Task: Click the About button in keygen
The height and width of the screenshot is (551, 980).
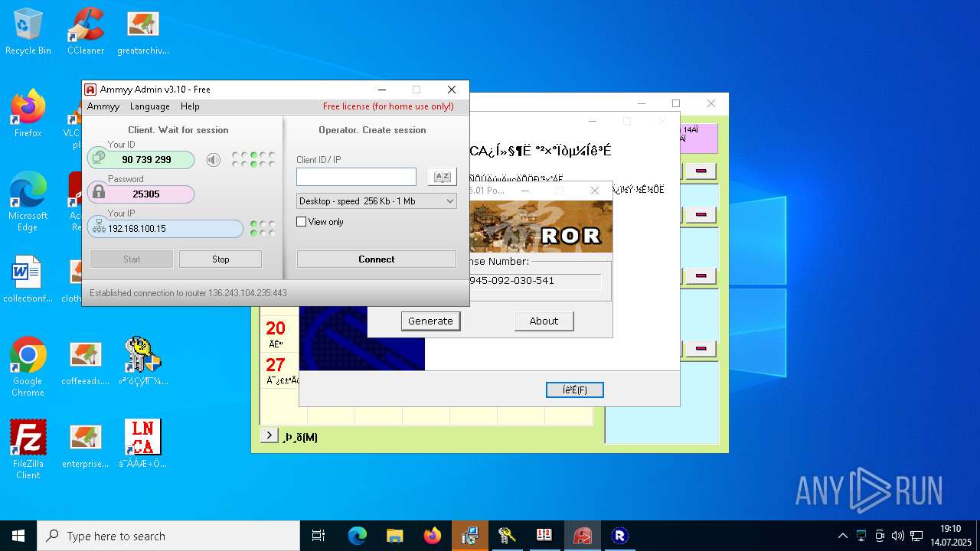Action: 544,321
